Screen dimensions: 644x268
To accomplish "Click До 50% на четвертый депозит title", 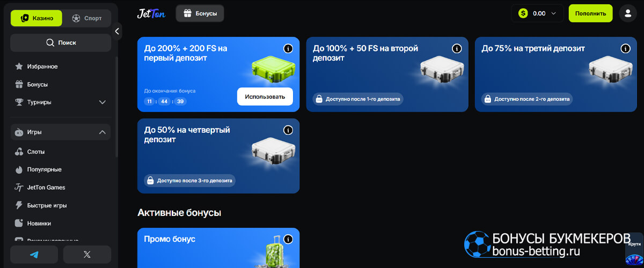I will [x=187, y=135].
